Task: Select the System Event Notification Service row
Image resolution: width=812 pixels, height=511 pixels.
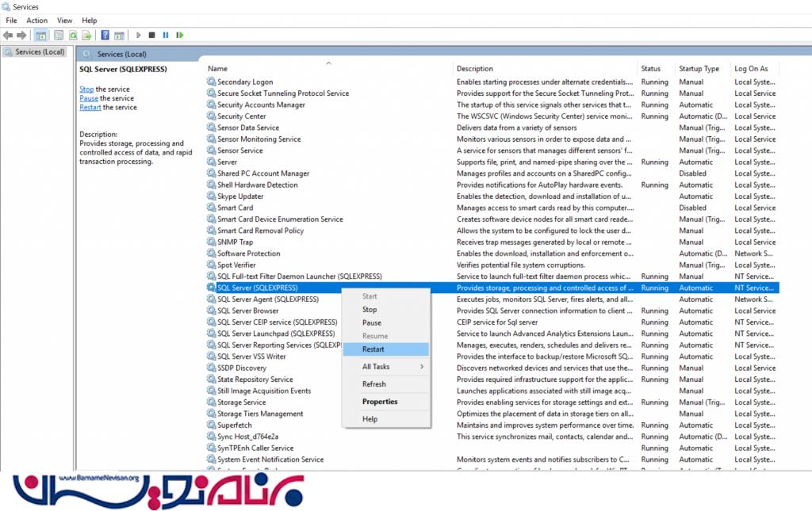Action: point(492,460)
